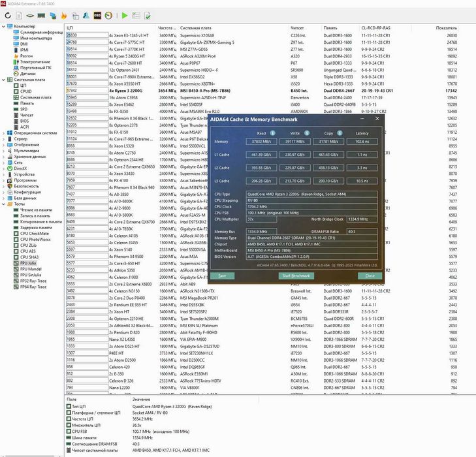Click the clock gauge benchmark icon
476x457 pixels.
[108, 16]
